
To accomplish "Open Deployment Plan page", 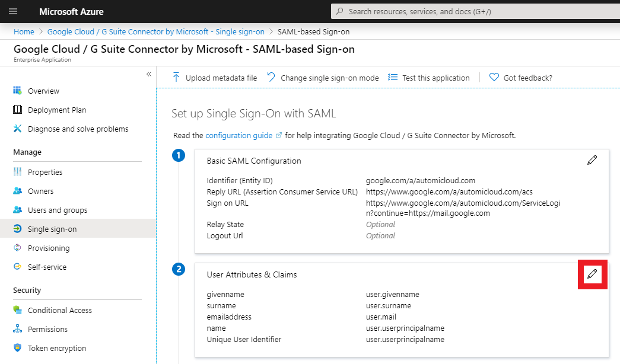I will coord(56,110).
